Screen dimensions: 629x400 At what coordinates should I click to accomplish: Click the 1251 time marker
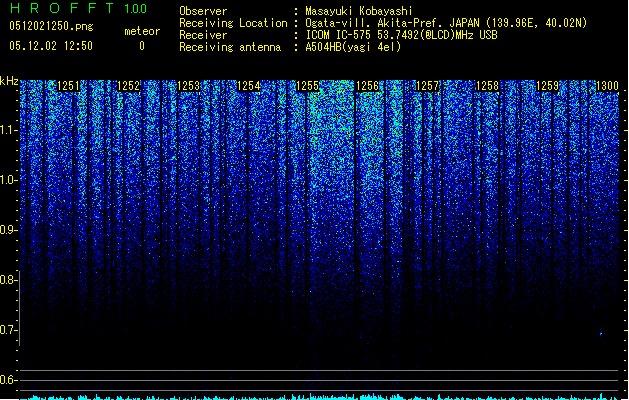(x=68, y=86)
